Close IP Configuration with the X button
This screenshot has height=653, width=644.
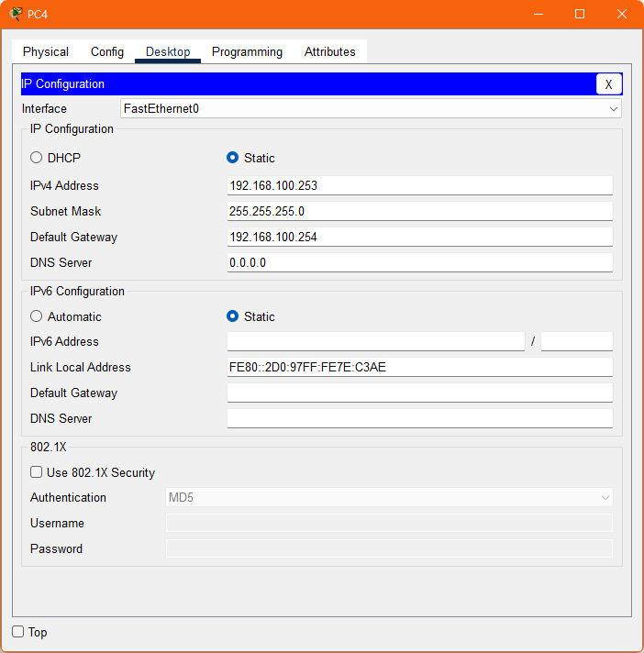[x=608, y=84]
